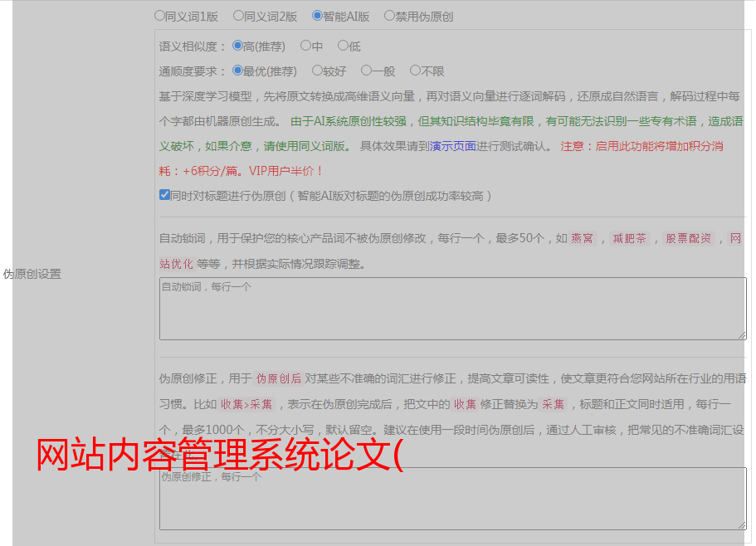Click the 伪原创设置 section label

point(32,274)
